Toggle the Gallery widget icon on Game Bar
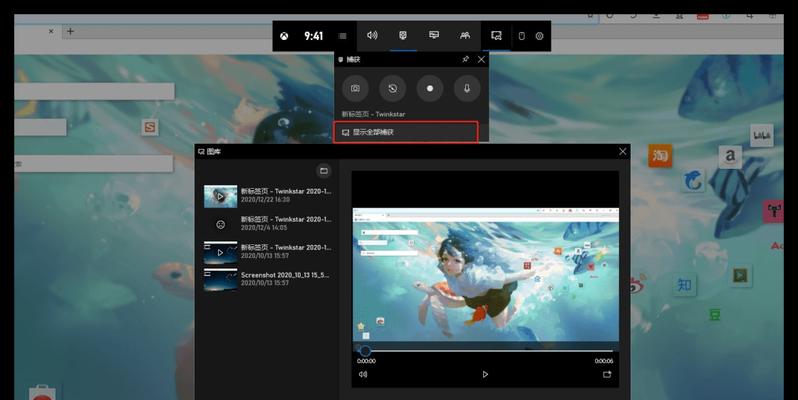 (496, 35)
